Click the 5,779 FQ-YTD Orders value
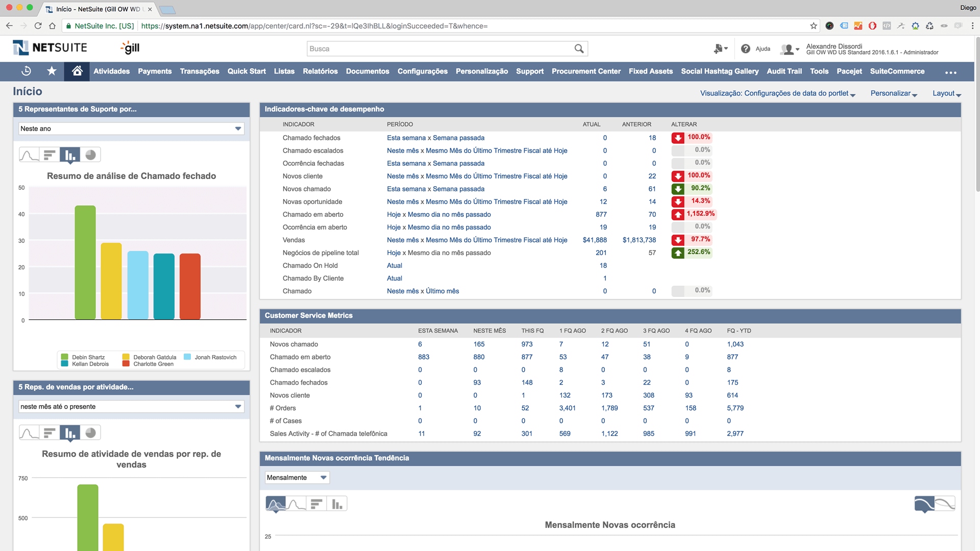 click(x=735, y=408)
